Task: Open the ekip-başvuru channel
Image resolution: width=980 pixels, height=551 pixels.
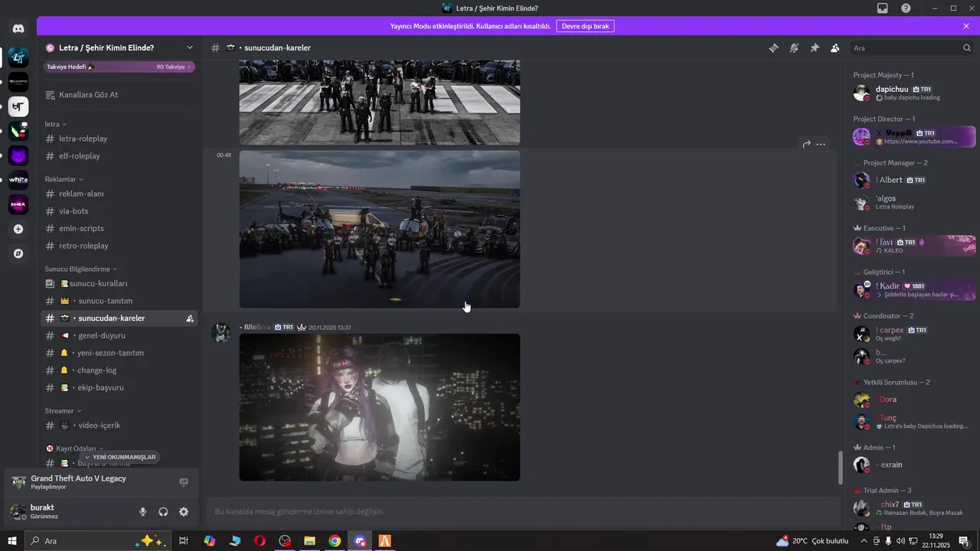Action: coord(119,387)
